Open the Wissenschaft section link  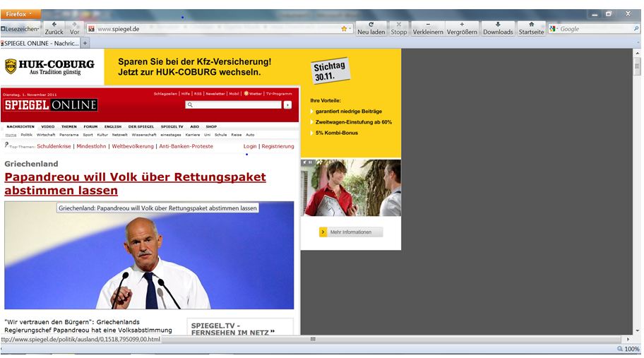(144, 135)
